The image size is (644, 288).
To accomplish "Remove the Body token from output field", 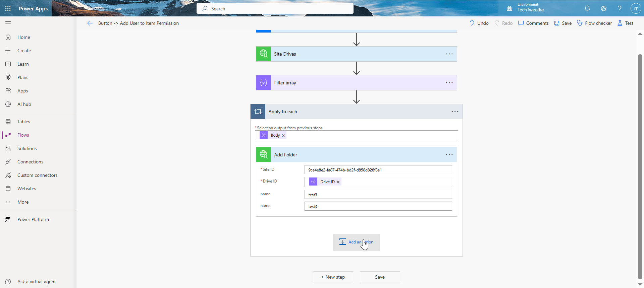I will 283,135.
